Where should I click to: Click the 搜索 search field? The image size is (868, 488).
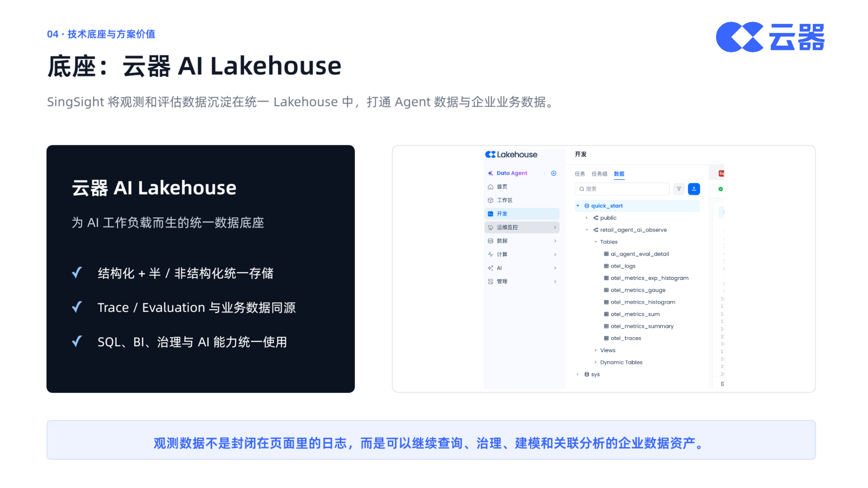coord(622,189)
